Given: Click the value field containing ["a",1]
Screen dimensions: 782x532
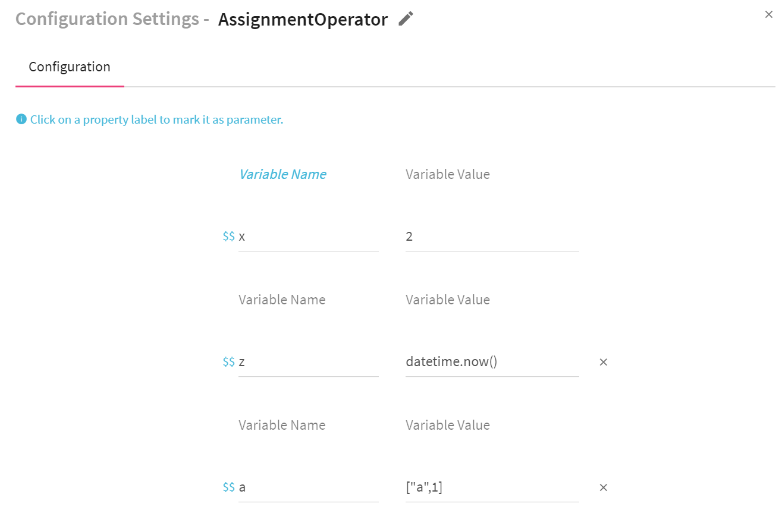Looking at the screenshot, I should point(492,487).
